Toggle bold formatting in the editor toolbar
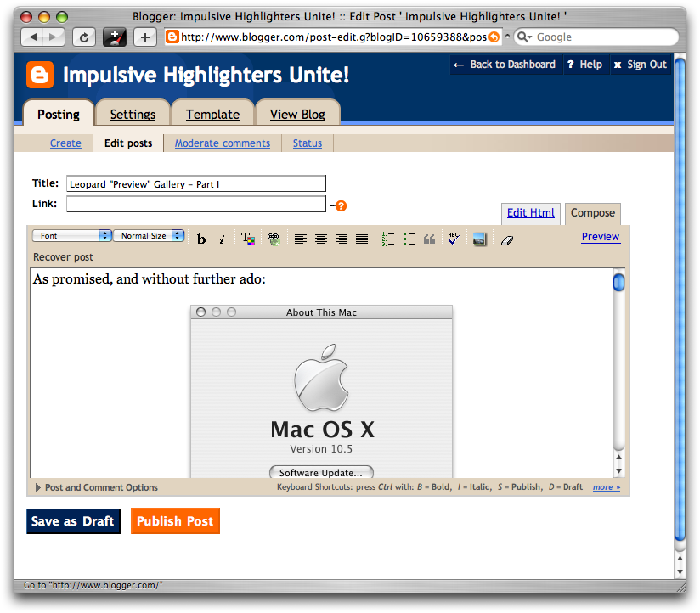This screenshot has height=613, width=700. pyautogui.click(x=201, y=239)
